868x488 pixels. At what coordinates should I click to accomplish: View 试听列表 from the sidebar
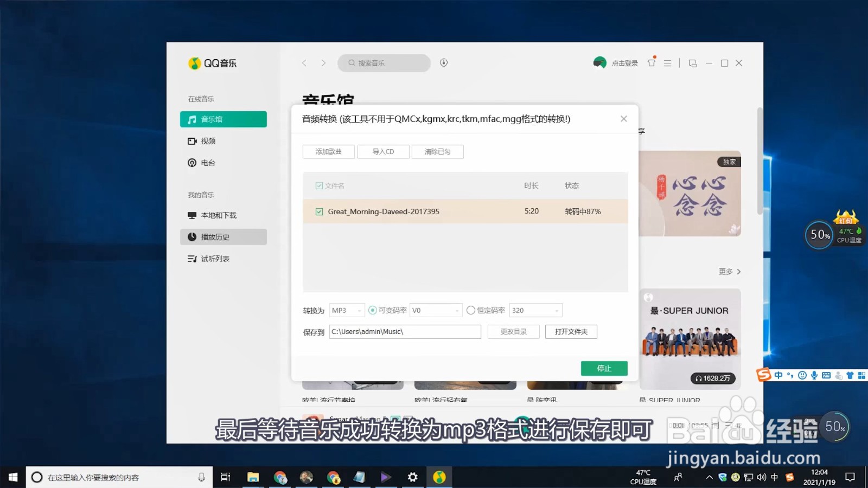click(215, 258)
